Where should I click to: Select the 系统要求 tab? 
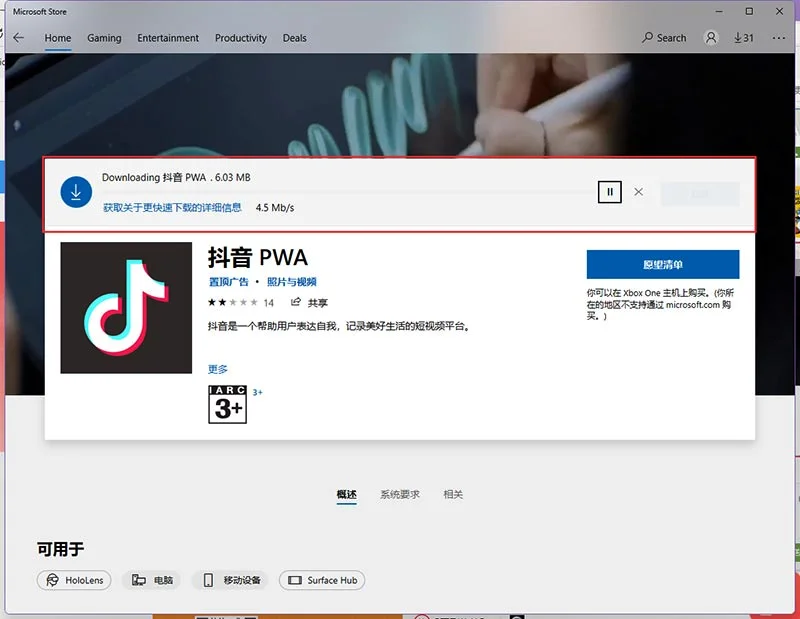(400, 494)
